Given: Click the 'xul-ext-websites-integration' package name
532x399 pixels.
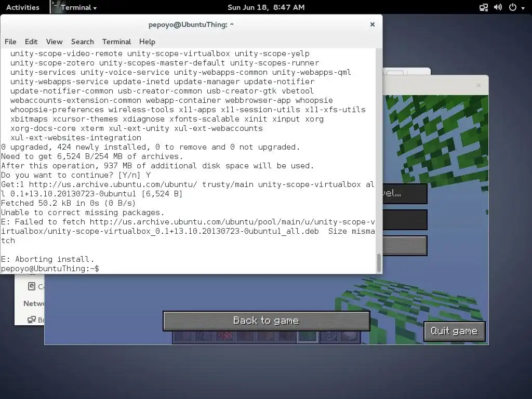Looking at the screenshot, I should (76, 138).
